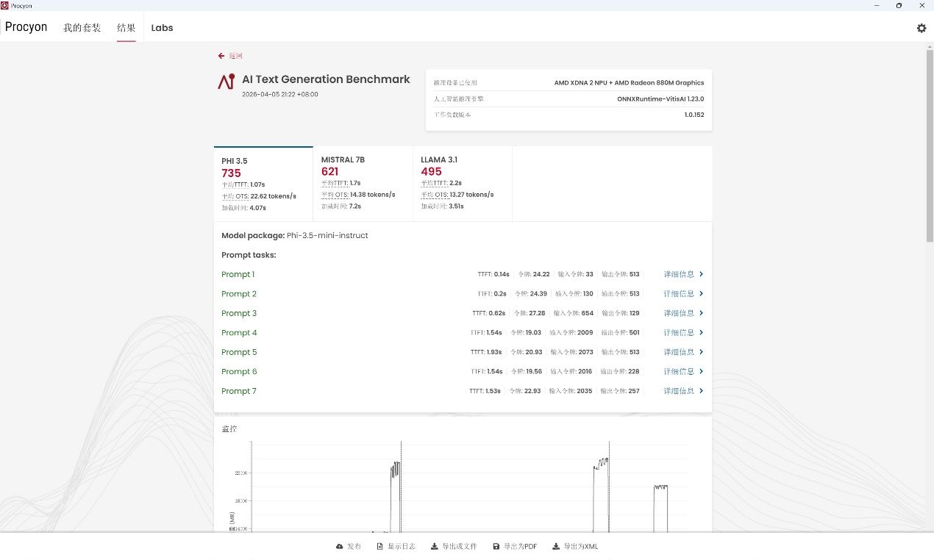Click the AMD XDNA 2 NPU device text
Screen dimensions: 934x560
[629, 83]
